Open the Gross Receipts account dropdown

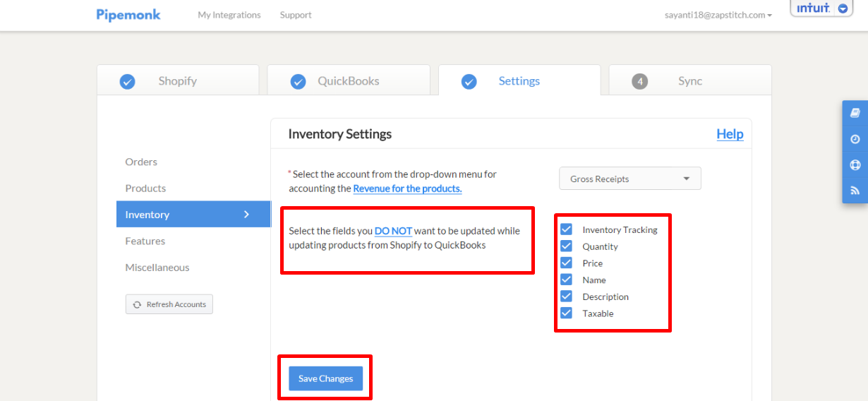(630, 179)
